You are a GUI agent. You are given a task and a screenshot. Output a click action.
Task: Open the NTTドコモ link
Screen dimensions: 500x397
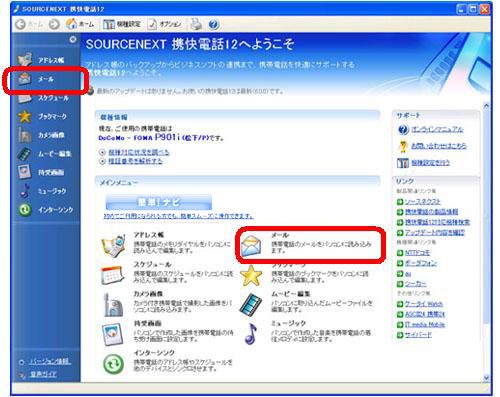pyautogui.click(x=417, y=253)
